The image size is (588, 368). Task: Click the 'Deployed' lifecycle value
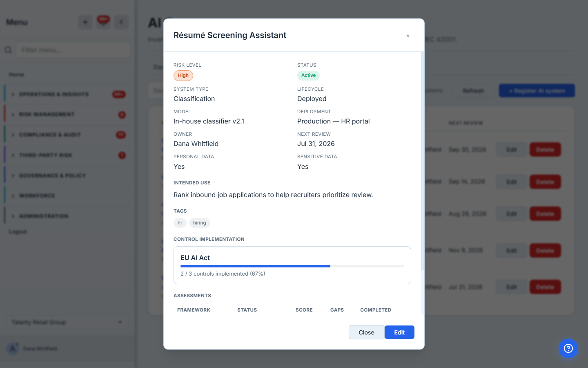coord(312,99)
